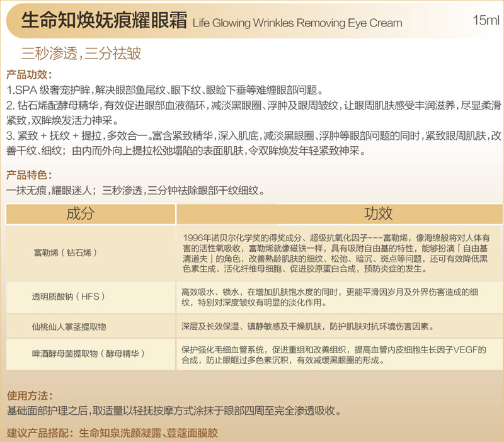Select the 产品特色 heading
The image size is (504, 442).
tap(29, 174)
